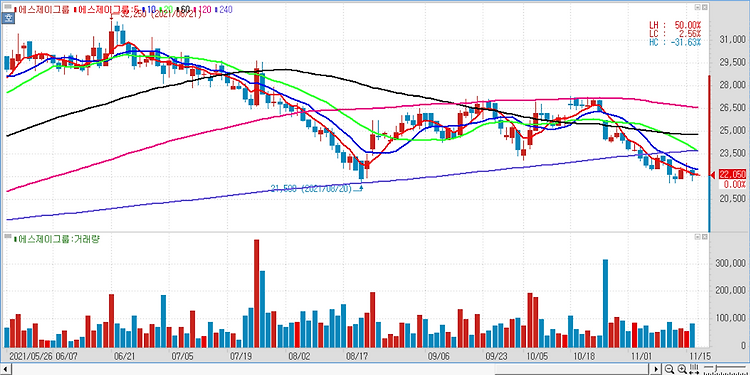Select the 20-day moving average legend
The image size is (750, 375).
(167, 9)
